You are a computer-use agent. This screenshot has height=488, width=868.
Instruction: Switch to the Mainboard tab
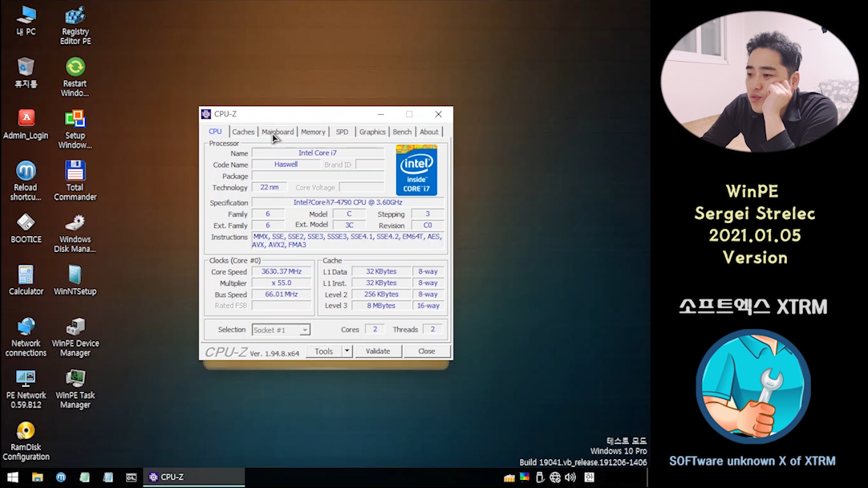coord(278,132)
